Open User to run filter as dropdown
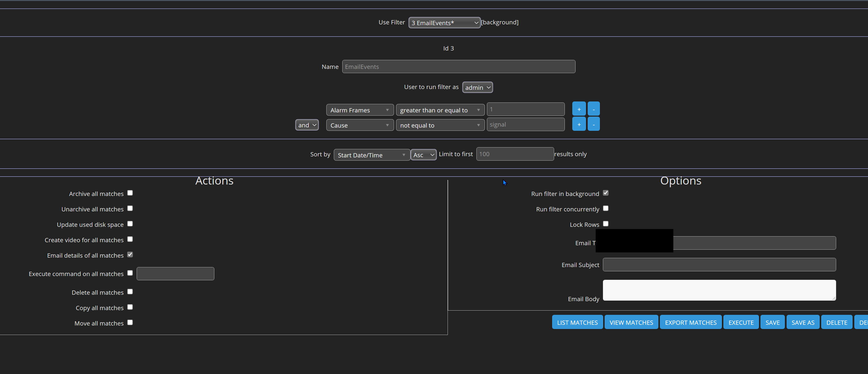The image size is (868, 374). 477,88
